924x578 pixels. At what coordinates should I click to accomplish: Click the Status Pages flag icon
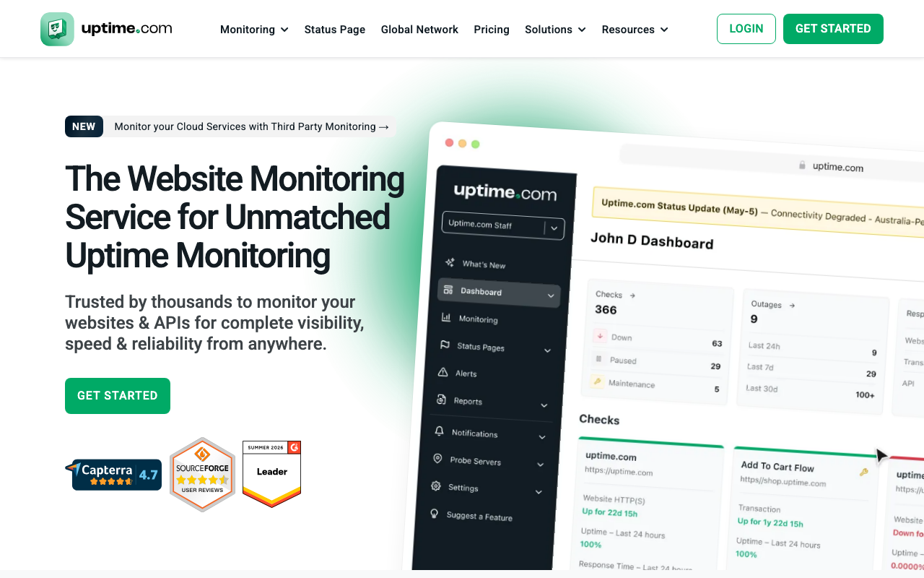pyautogui.click(x=445, y=345)
